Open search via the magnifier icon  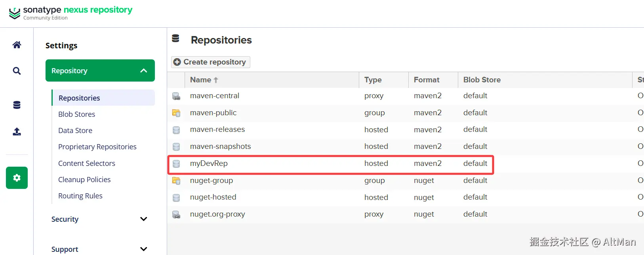17,71
